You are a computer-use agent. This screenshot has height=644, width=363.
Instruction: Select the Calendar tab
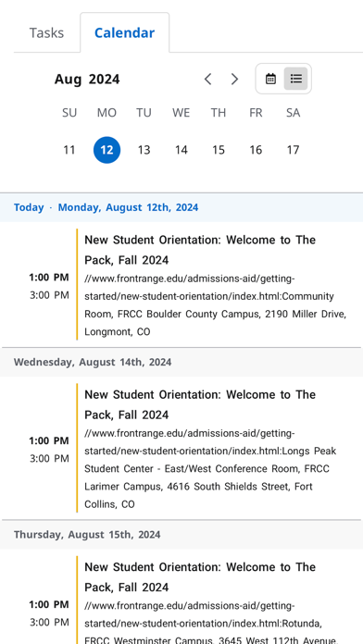pyautogui.click(x=125, y=33)
